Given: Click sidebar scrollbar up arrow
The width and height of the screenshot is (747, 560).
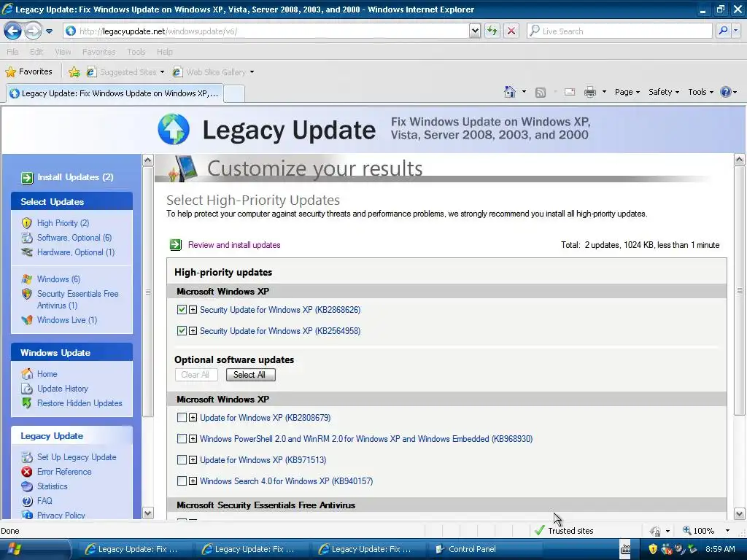Looking at the screenshot, I should pyautogui.click(x=147, y=160).
